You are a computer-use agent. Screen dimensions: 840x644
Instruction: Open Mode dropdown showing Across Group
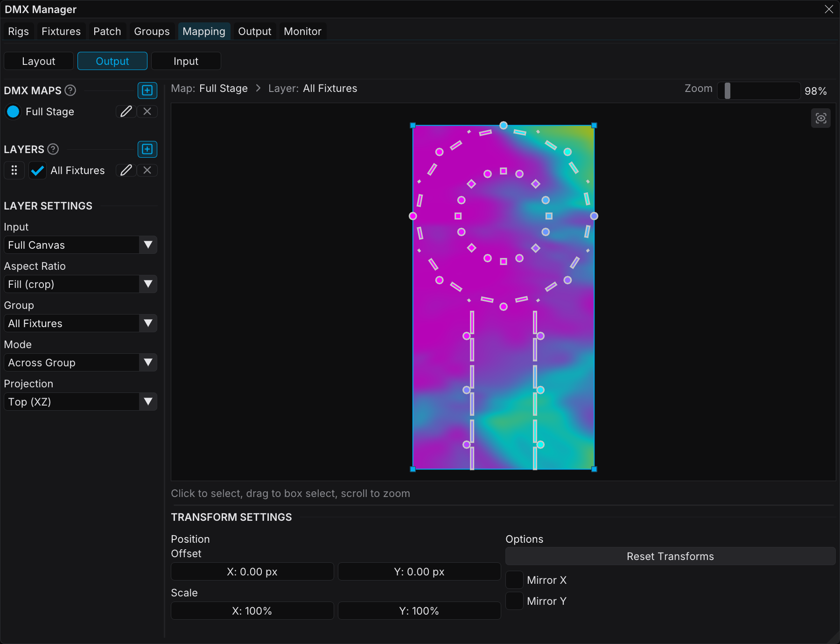point(80,363)
